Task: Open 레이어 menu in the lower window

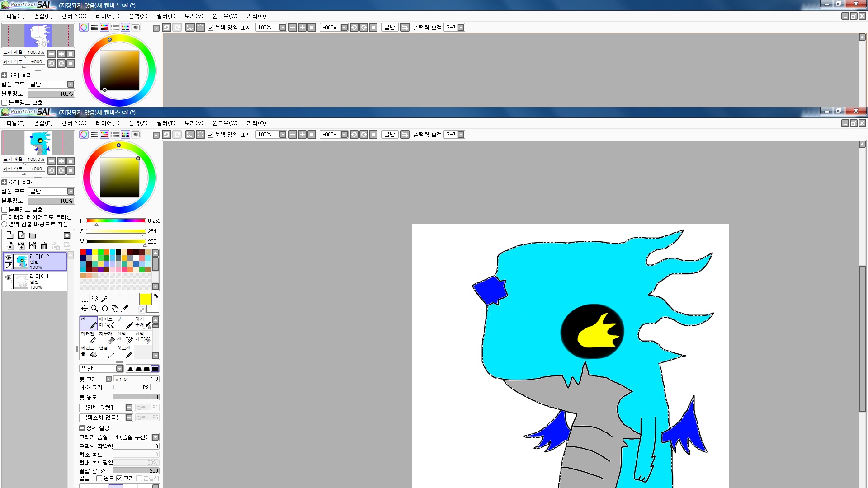Action: coord(107,123)
